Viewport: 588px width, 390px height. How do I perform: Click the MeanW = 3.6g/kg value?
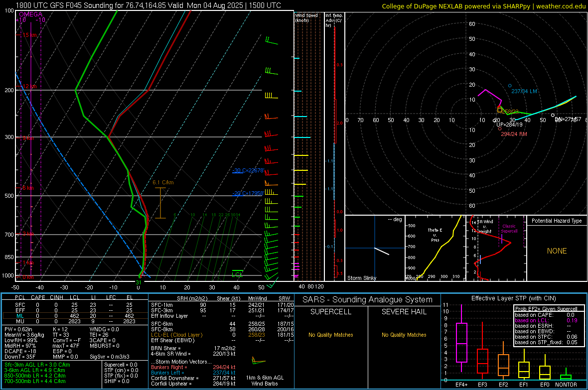point(24,335)
